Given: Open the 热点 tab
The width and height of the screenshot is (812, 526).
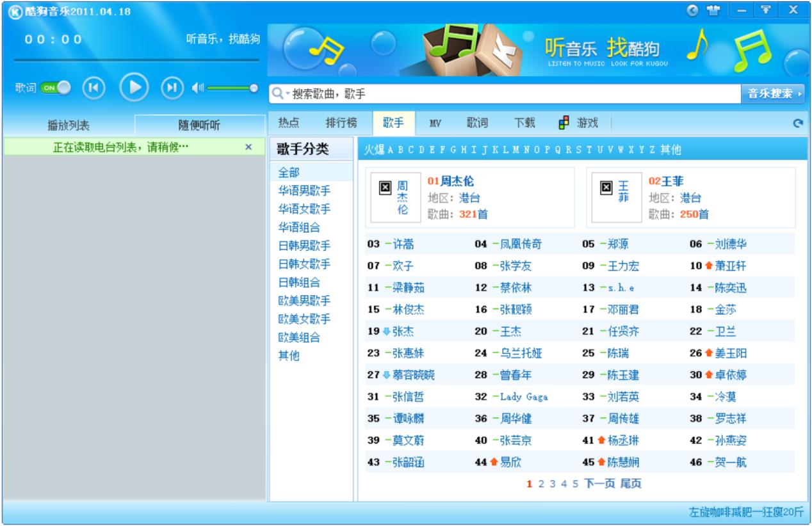Looking at the screenshot, I should pos(289,123).
